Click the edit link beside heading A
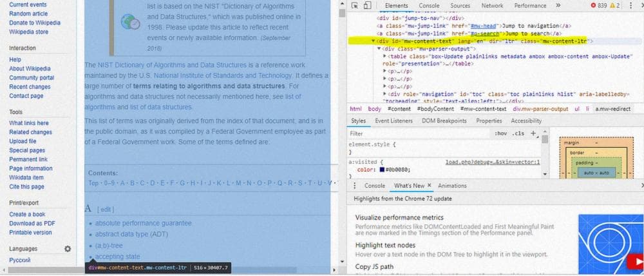 click(106, 210)
